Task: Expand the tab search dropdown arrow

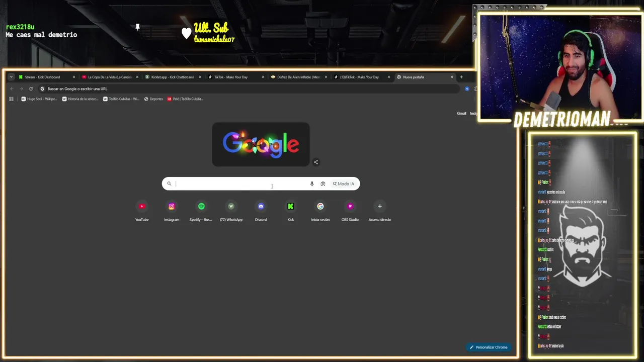Action: click(12, 77)
